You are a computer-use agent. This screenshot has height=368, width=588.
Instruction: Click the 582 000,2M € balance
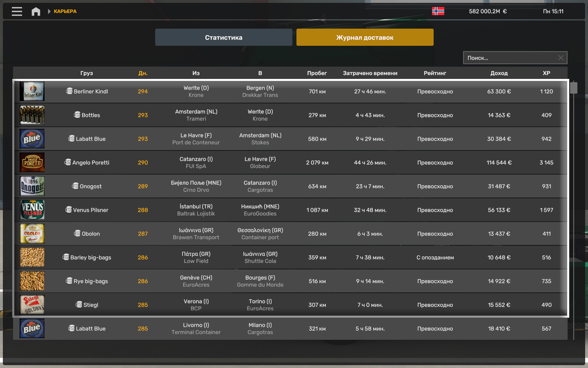[x=488, y=11]
